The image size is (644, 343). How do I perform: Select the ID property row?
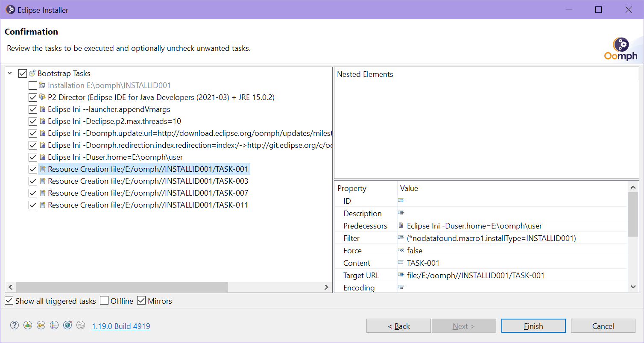(x=481, y=201)
